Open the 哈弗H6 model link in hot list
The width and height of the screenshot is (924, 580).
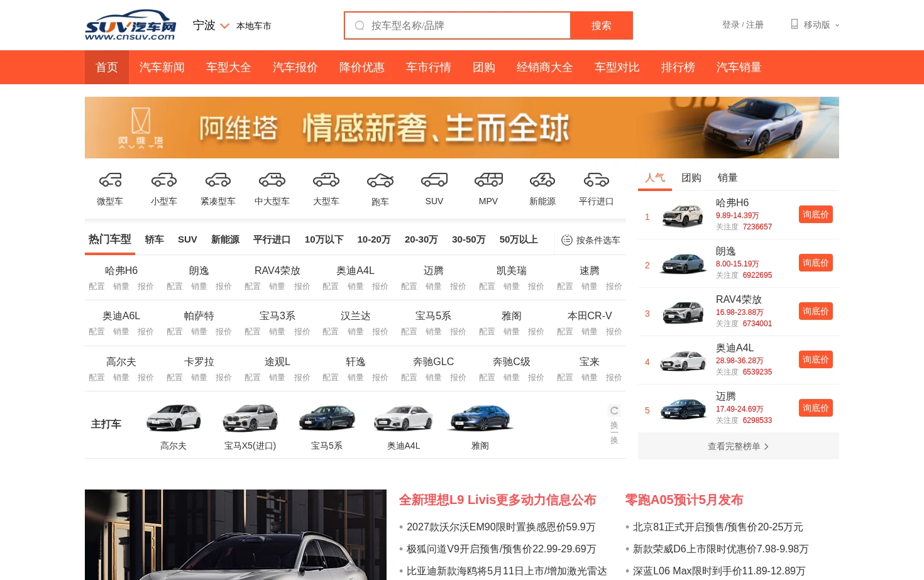pyautogui.click(x=121, y=270)
